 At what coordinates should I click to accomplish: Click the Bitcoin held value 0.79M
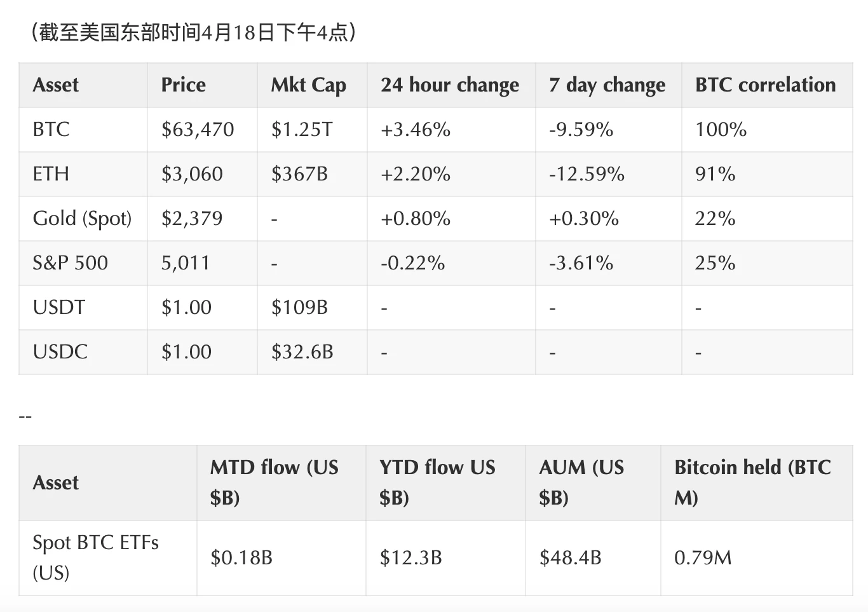[703, 558]
